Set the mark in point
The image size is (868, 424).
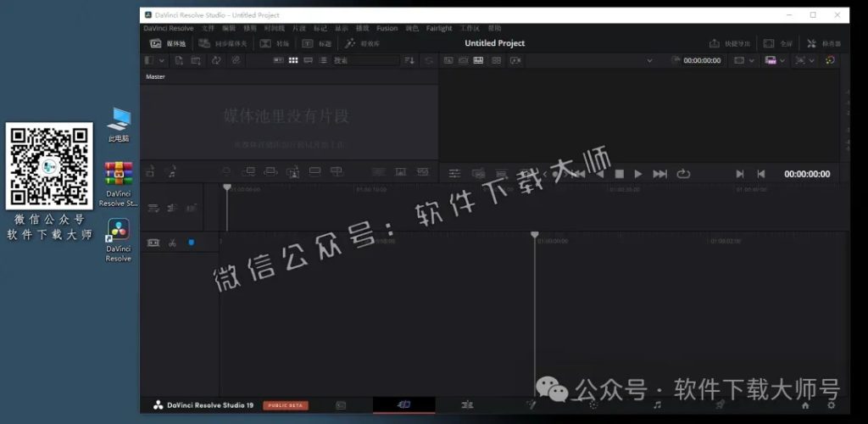(740, 174)
